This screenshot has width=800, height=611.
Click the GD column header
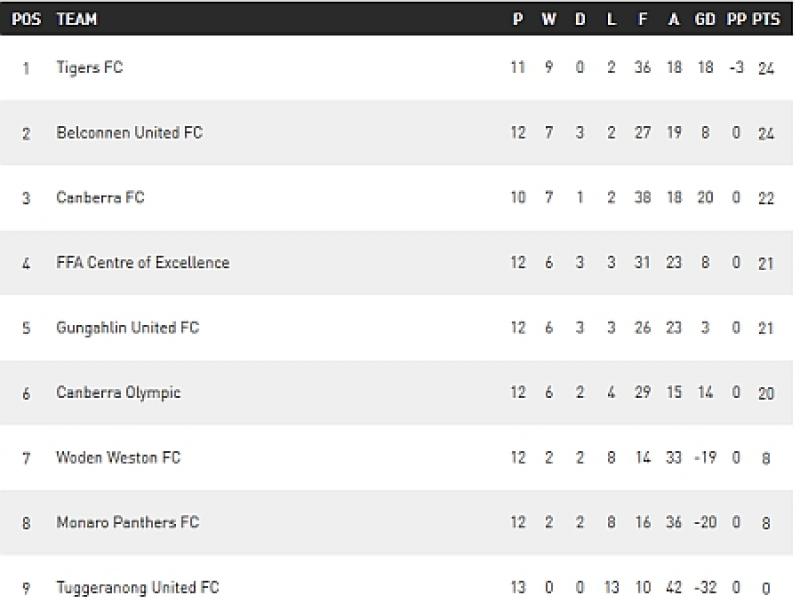click(705, 19)
